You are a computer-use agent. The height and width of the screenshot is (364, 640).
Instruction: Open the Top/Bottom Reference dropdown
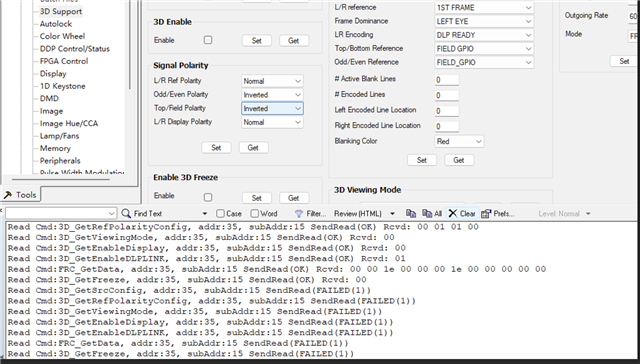(x=484, y=49)
